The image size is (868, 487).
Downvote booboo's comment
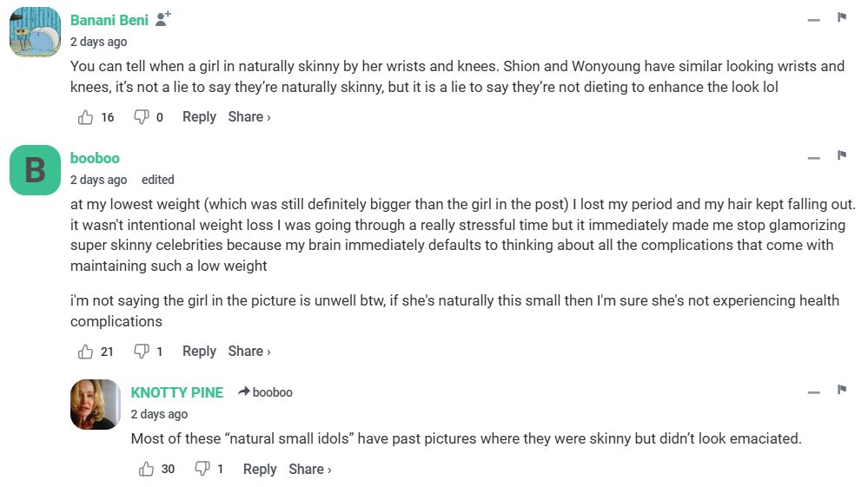pyautogui.click(x=141, y=352)
